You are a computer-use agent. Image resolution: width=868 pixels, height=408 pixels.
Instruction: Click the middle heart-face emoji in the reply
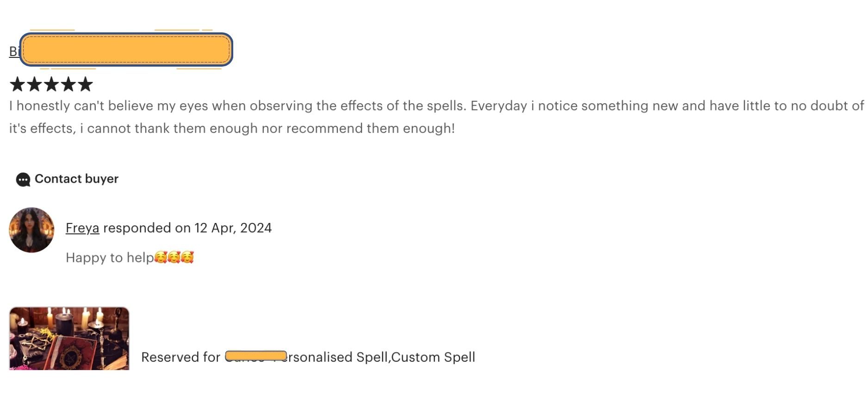point(174,257)
